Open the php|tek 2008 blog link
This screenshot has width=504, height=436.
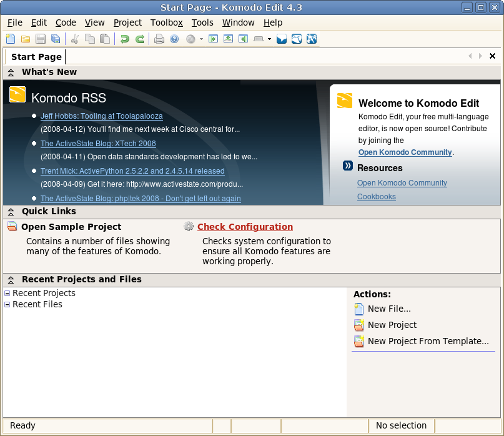tap(141, 199)
